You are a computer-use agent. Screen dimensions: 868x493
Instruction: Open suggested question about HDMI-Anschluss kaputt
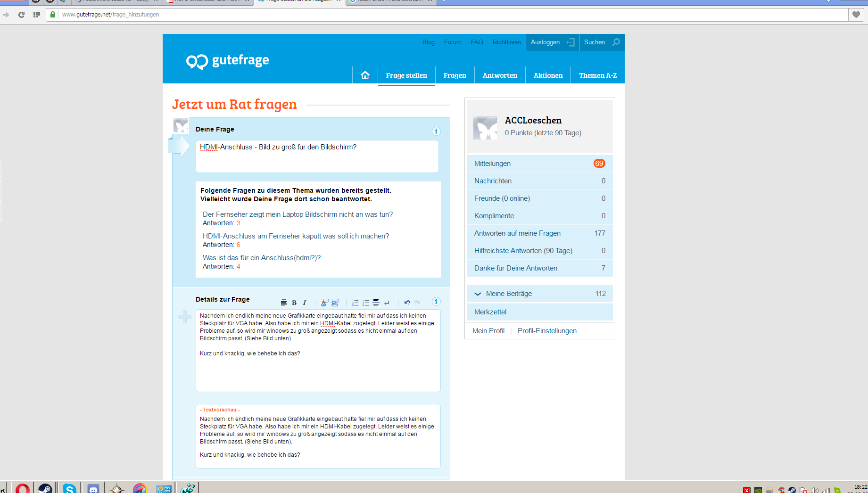pyautogui.click(x=296, y=236)
